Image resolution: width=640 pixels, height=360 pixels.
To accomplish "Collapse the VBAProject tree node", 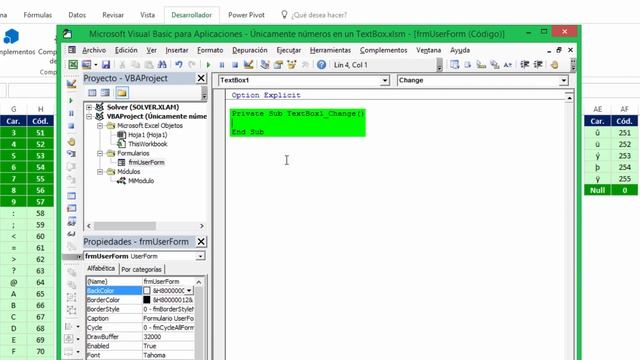I will [89, 116].
